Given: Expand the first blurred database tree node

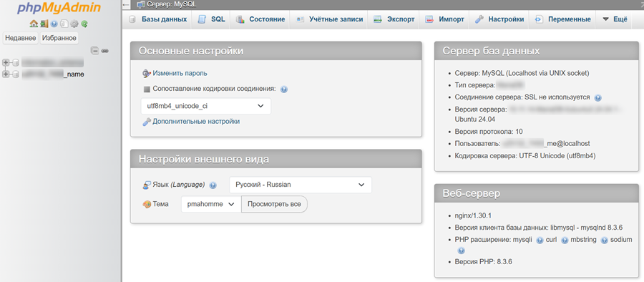Looking at the screenshot, I should [x=6, y=62].
